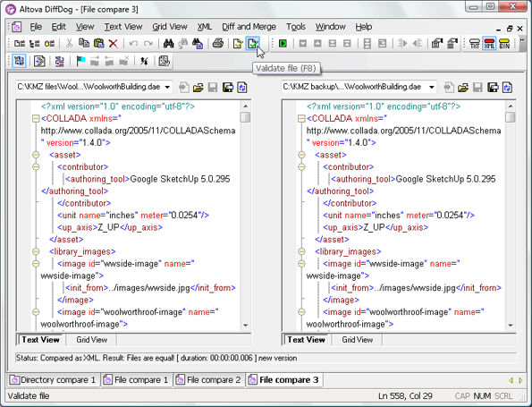
Task: Click the Compare Files toolbar icon
Action: [x=20, y=44]
